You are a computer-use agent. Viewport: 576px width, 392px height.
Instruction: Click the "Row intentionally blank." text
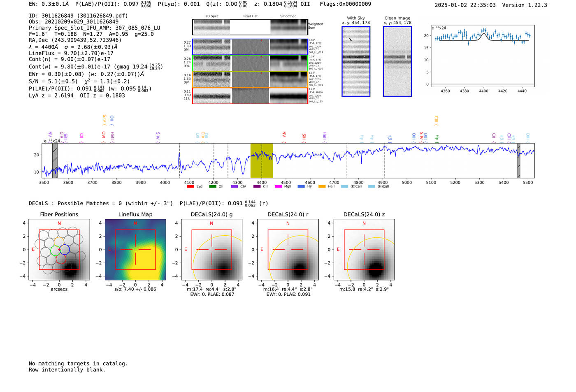(67, 370)
